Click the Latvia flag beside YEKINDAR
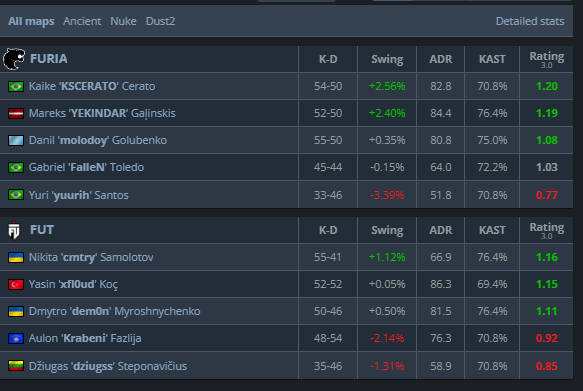Image resolution: width=583 pixels, height=391 pixels. click(16, 113)
